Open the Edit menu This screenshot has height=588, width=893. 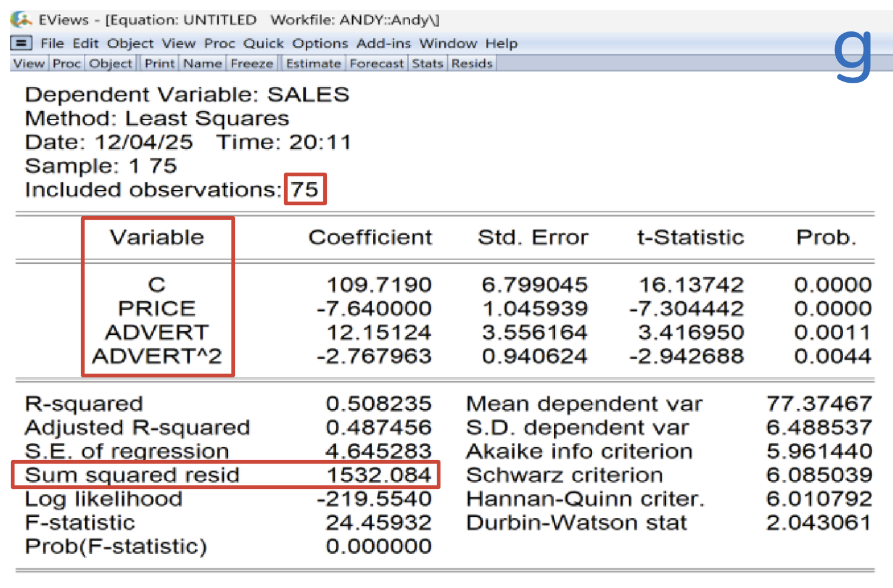85,43
